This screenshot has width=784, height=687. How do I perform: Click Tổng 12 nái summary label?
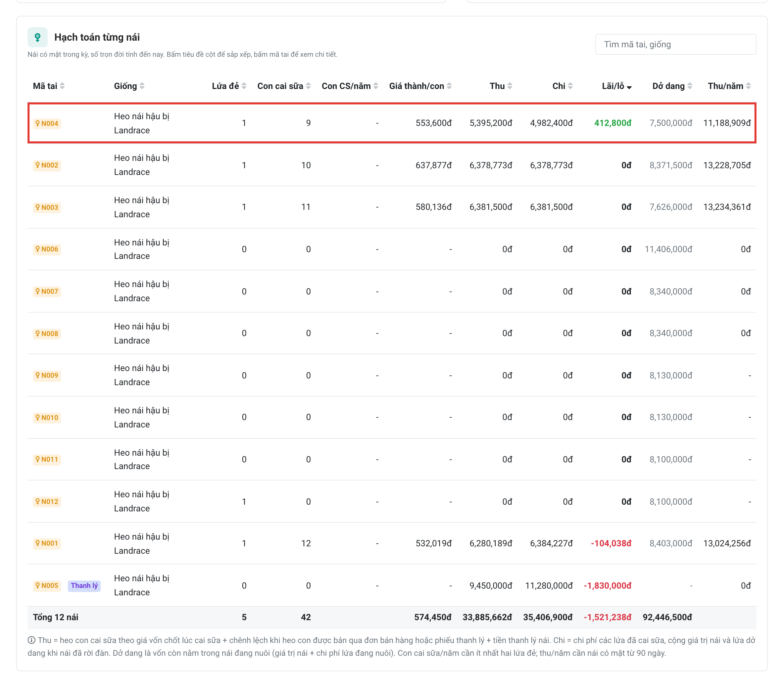(56, 617)
